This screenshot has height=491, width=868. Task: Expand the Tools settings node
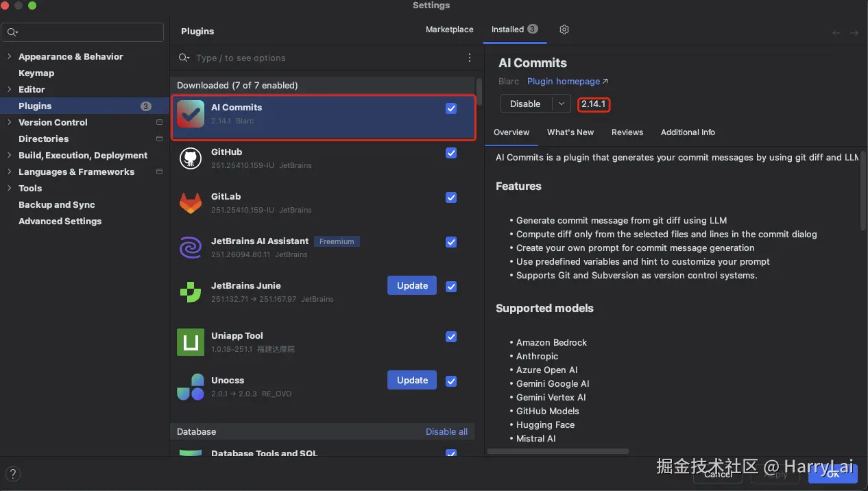click(x=9, y=189)
